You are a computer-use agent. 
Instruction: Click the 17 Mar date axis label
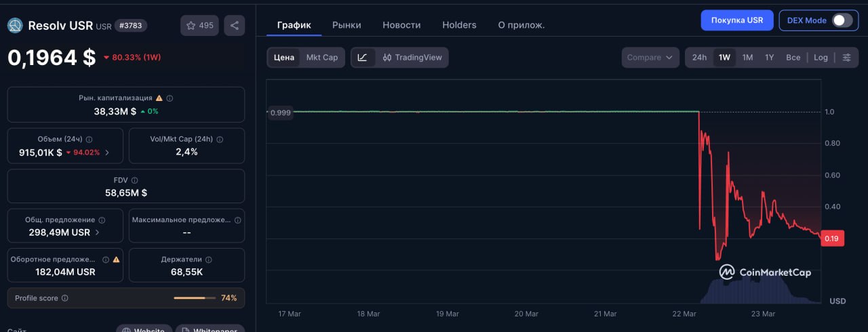tap(290, 314)
